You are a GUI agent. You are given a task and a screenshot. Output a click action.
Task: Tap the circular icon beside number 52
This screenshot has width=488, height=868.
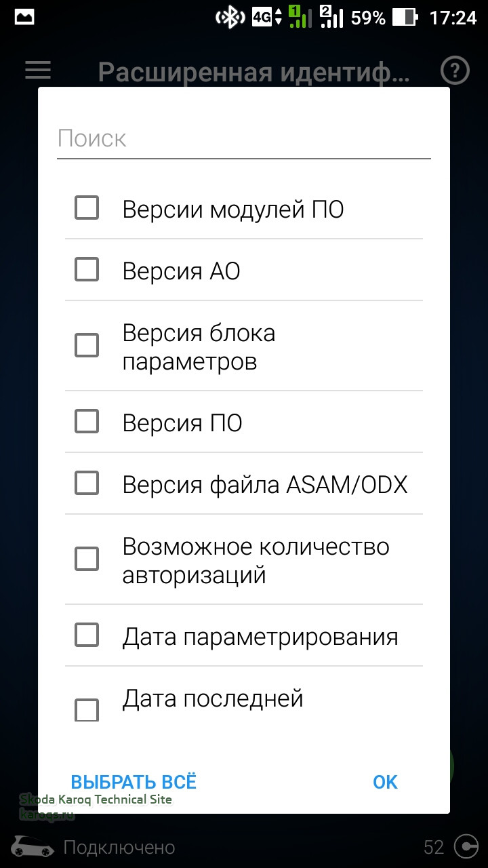[x=466, y=847]
